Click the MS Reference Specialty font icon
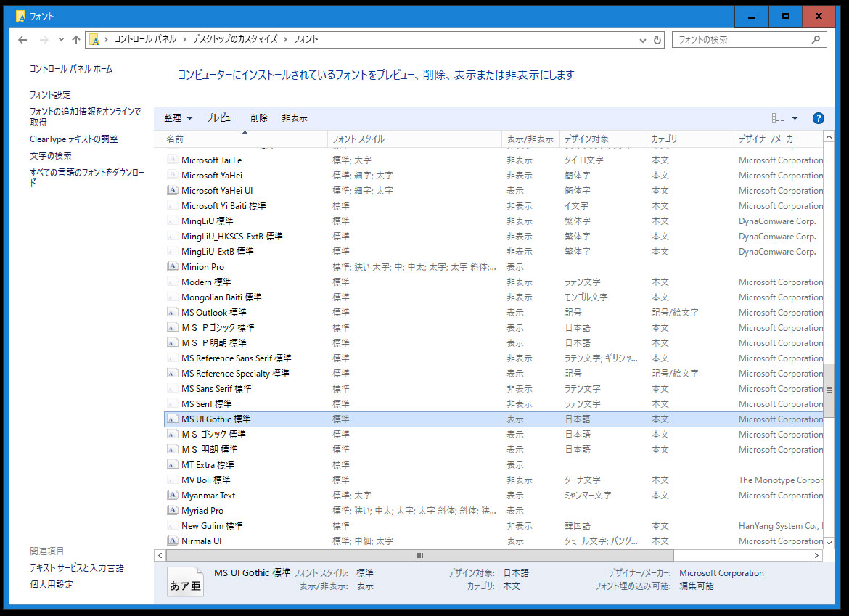This screenshot has width=849, height=616. [172, 374]
